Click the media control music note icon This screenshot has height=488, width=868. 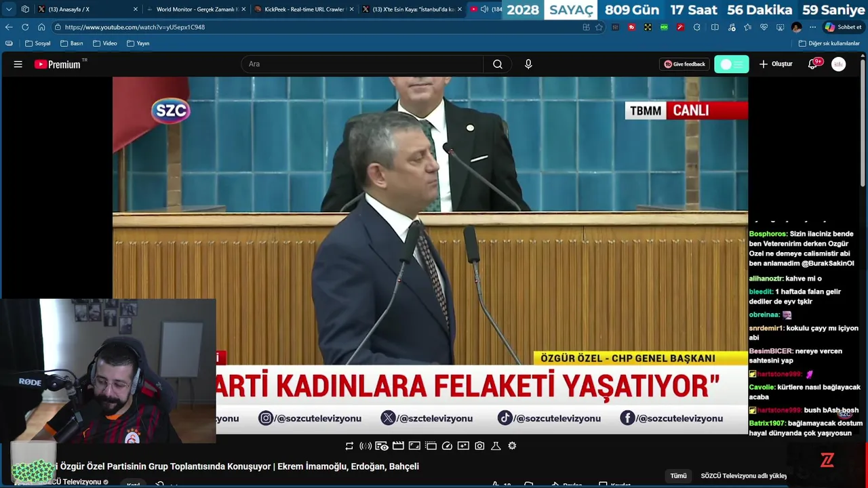click(732, 27)
